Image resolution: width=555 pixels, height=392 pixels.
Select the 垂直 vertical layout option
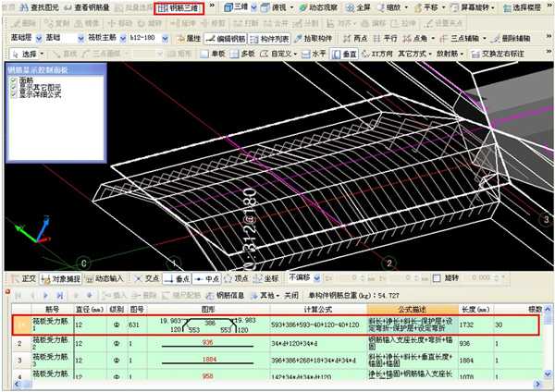tap(345, 54)
